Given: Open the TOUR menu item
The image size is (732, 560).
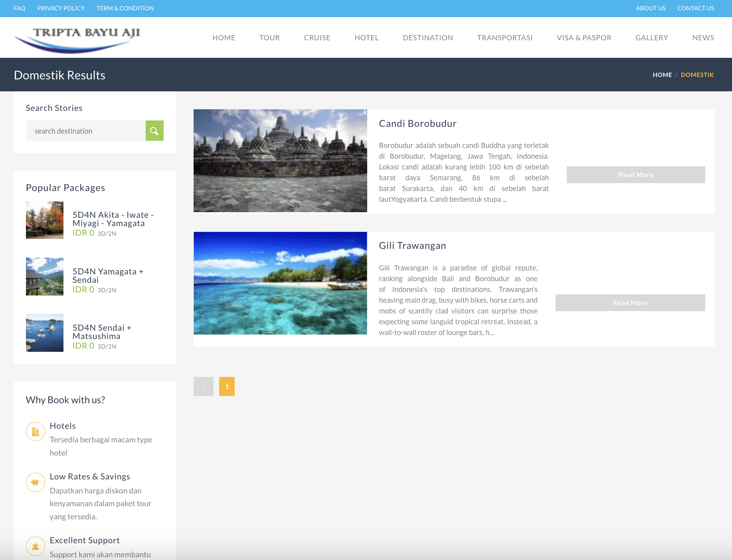Looking at the screenshot, I should click(x=269, y=38).
